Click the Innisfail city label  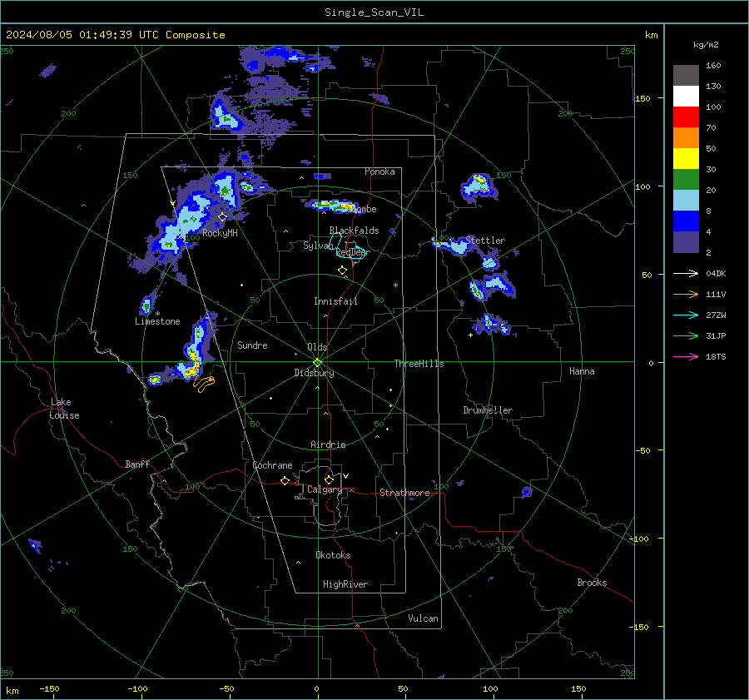(335, 301)
